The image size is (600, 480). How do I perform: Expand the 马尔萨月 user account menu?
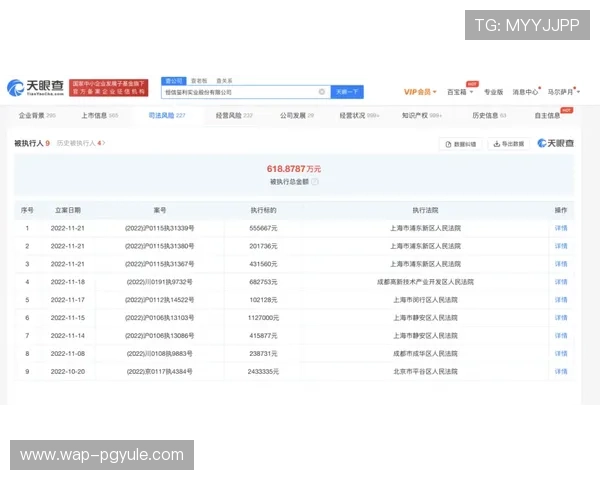pyautogui.click(x=564, y=92)
